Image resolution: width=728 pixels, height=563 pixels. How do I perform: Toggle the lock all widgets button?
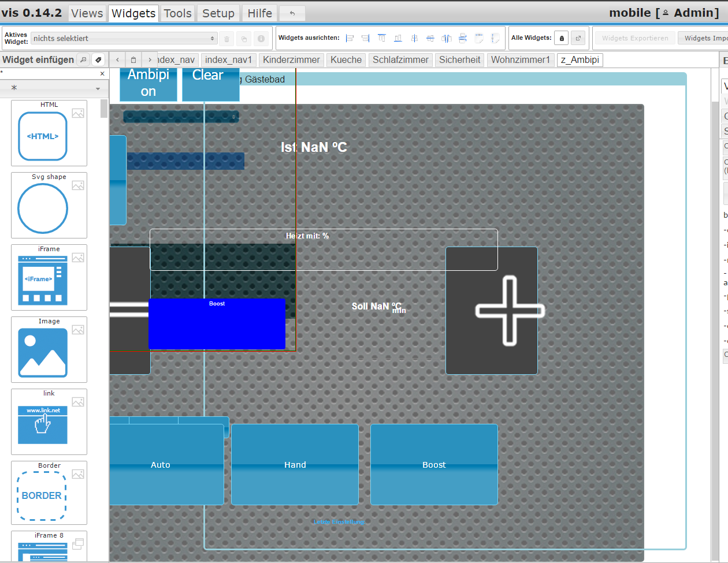click(x=561, y=38)
